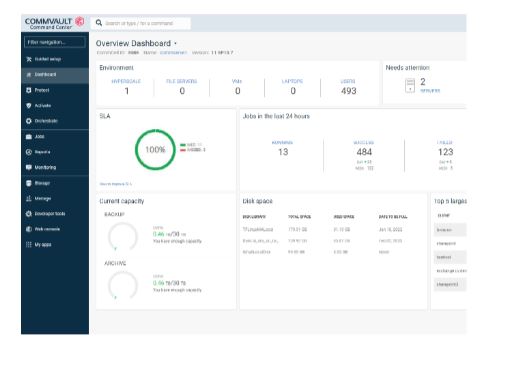Select the Dashboard navigation item
Screen dimensions: 511x371
(x=55, y=75)
